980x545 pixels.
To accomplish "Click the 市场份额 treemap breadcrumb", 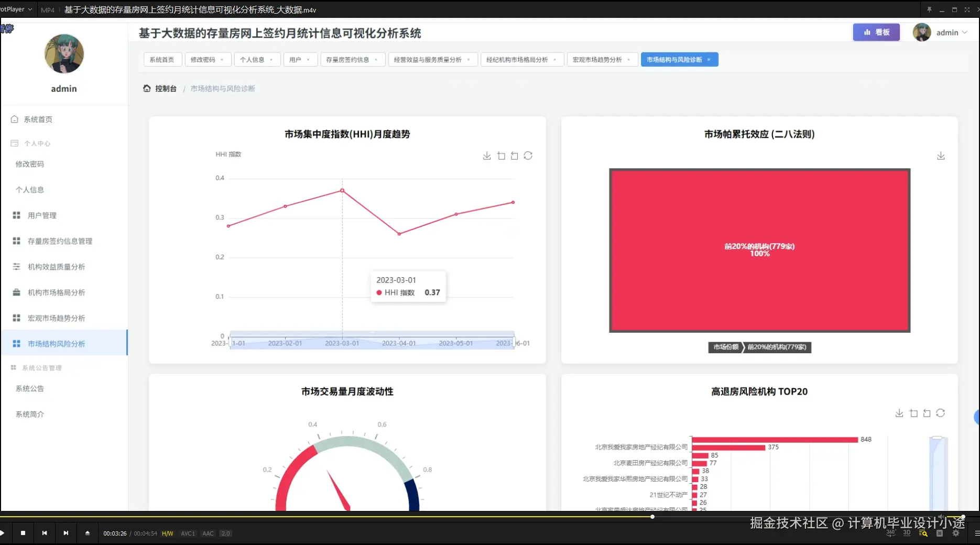I will tap(726, 347).
